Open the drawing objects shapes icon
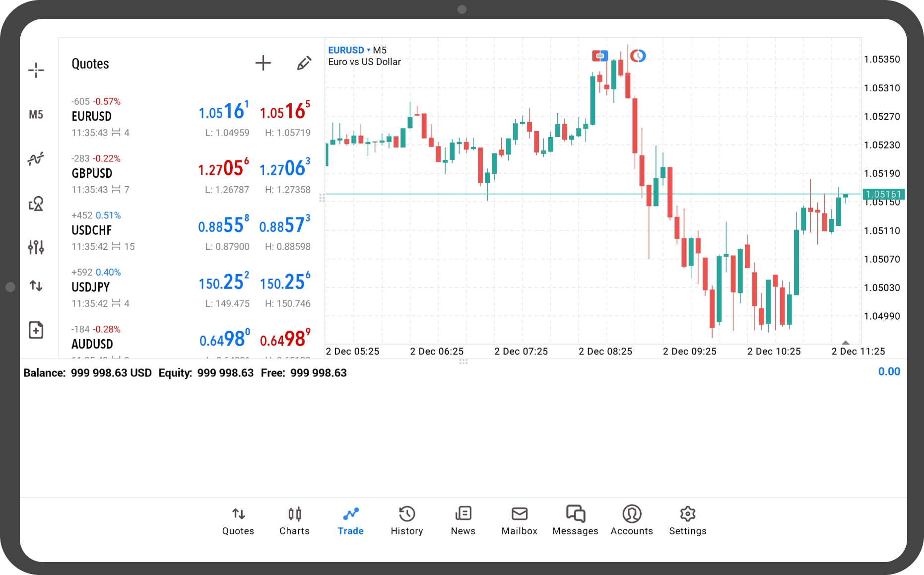Image resolution: width=924 pixels, height=575 pixels. [x=36, y=204]
